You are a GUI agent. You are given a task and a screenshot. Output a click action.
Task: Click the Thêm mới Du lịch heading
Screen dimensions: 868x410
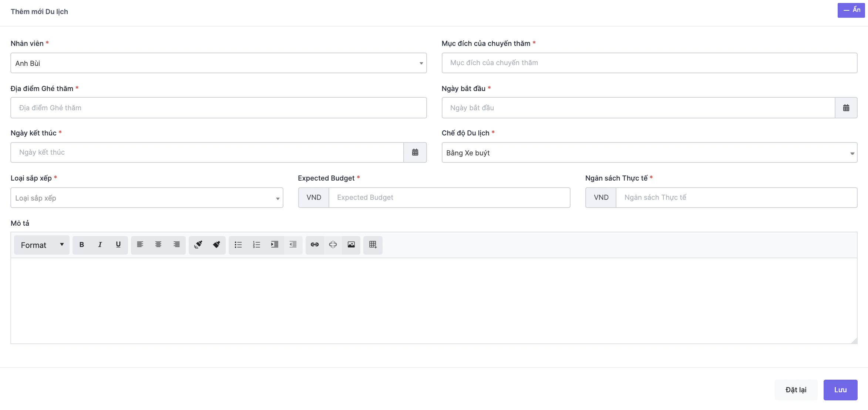[x=39, y=11]
